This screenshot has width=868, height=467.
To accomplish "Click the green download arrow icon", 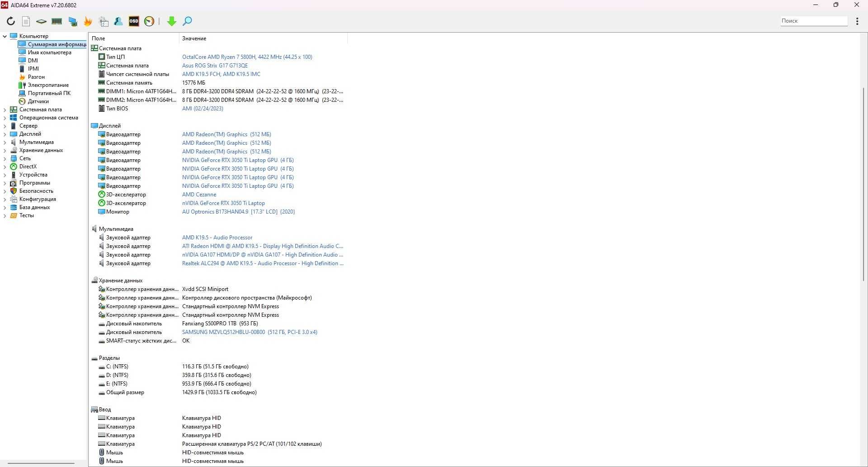I will click(x=171, y=21).
